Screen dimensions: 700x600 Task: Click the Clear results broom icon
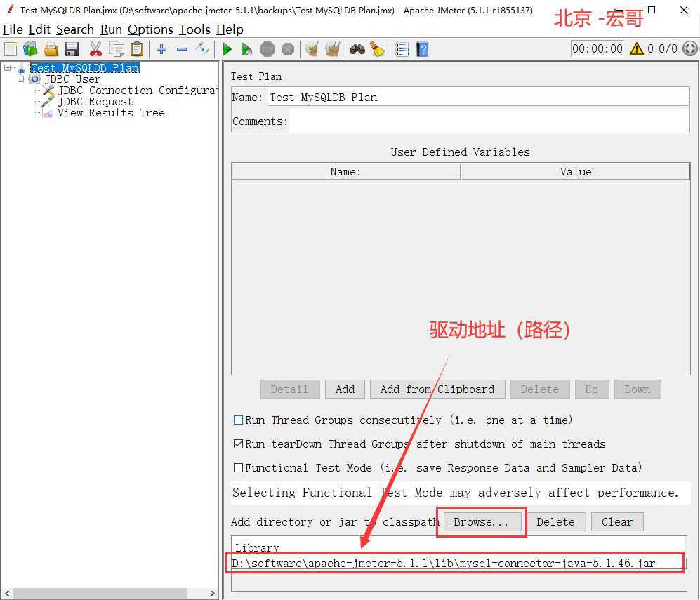point(312,49)
